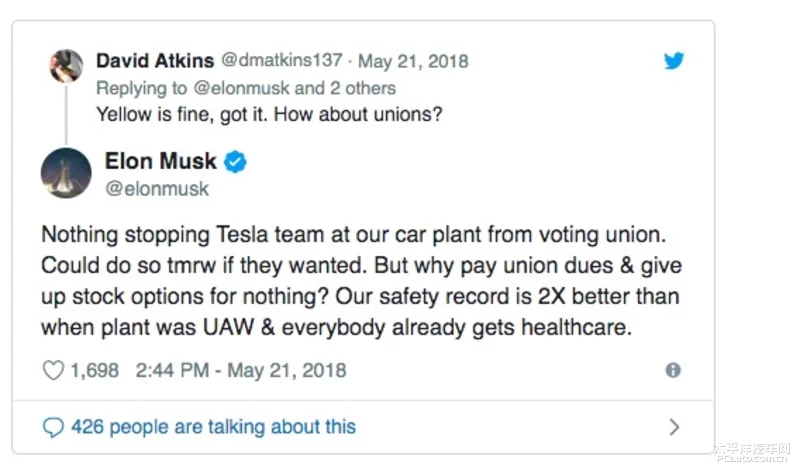This screenshot has height=470, width=800.
Task: Open the @elonmusk mention in reply line
Action: click(241, 88)
